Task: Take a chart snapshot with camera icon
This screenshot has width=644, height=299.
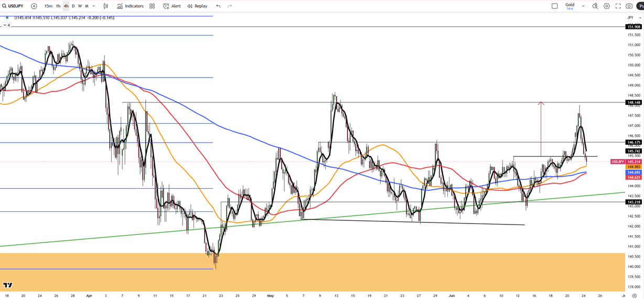Action: pyautogui.click(x=629, y=6)
